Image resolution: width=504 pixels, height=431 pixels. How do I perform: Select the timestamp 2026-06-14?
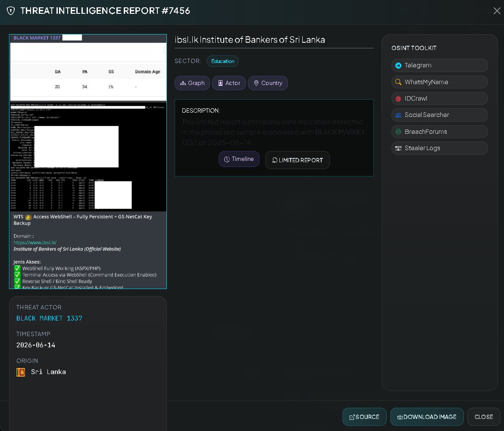pyautogui.click(x=36, y=345)
